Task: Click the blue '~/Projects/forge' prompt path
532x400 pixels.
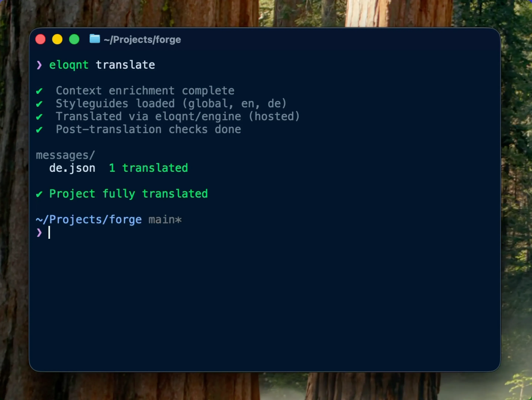Action: tap(89, 220)
